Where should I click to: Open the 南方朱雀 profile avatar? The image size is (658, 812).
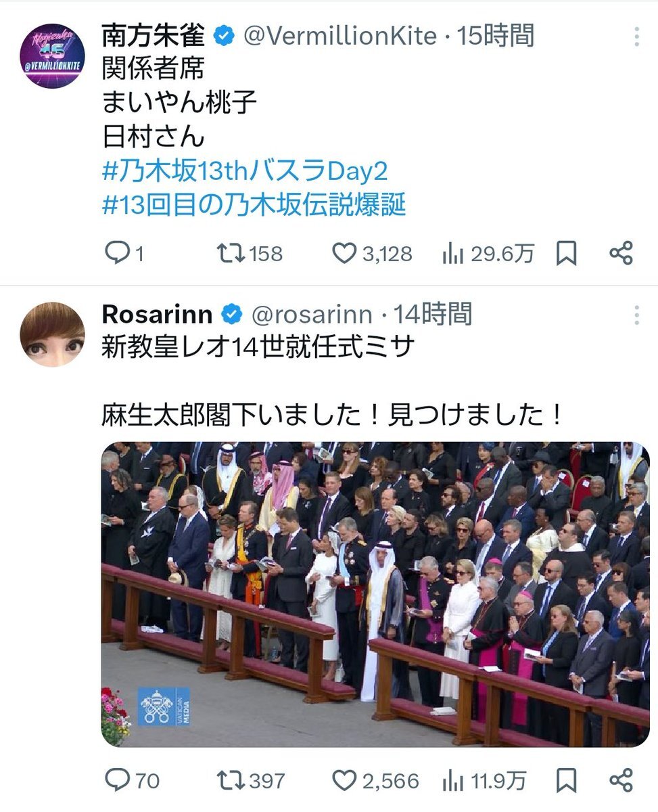click(53, 55)
